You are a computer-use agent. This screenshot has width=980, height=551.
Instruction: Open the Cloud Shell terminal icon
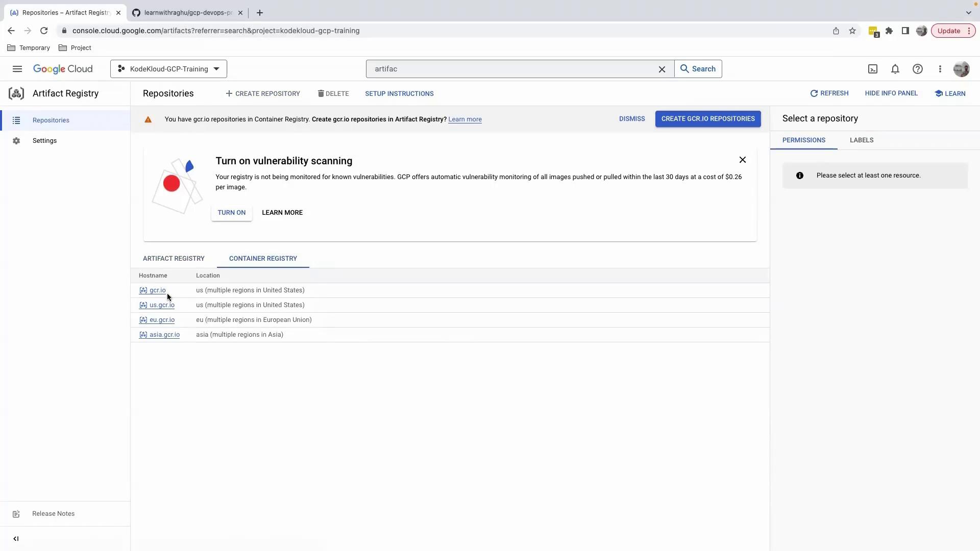(873, 69)
